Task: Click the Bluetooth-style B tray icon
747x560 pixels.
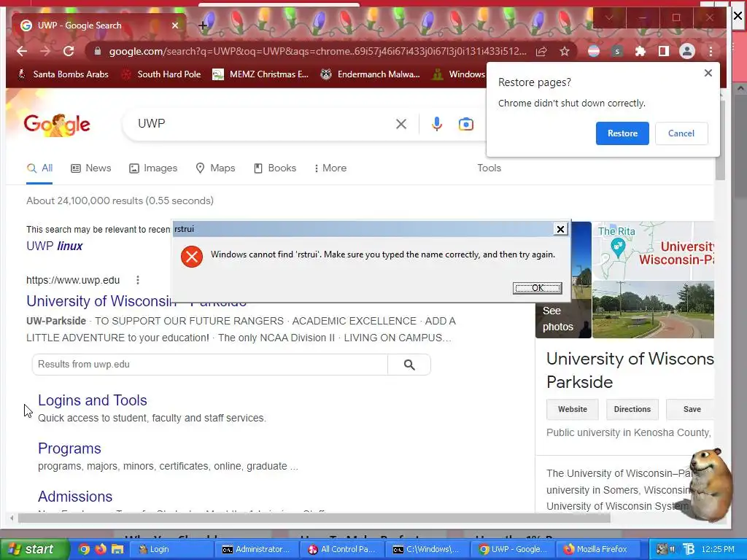Action: coord(689,549)
